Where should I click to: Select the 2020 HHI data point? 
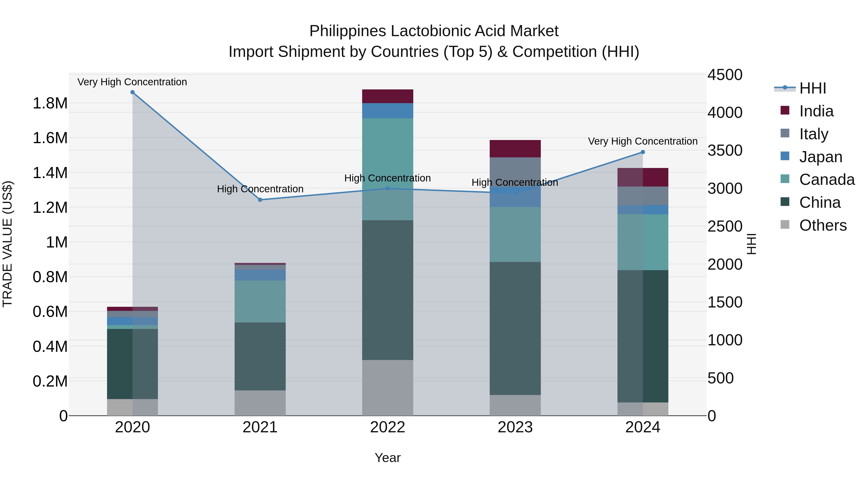[132, 92]
